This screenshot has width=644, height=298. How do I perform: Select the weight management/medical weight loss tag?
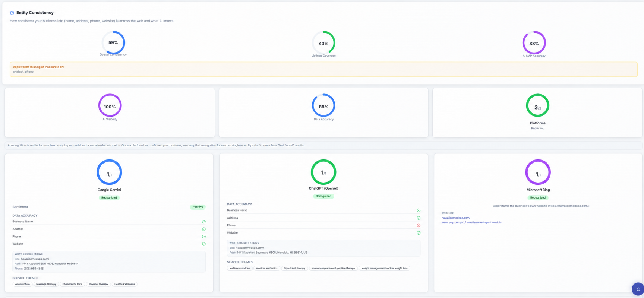[x=384, y=268]
